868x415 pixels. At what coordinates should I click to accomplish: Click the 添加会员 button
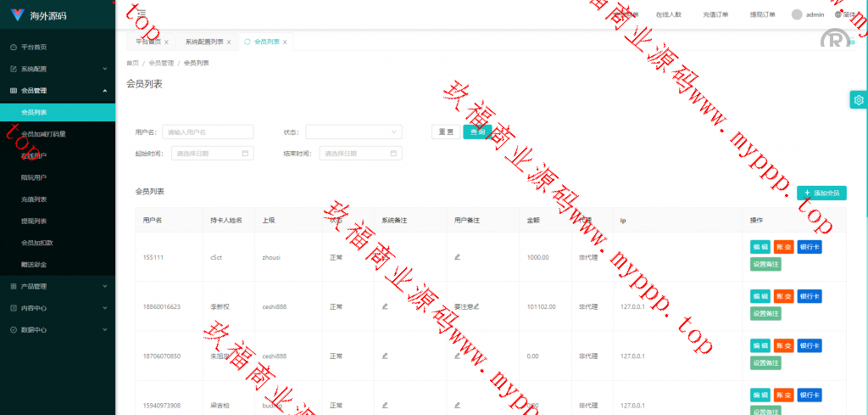coord(821,193)
